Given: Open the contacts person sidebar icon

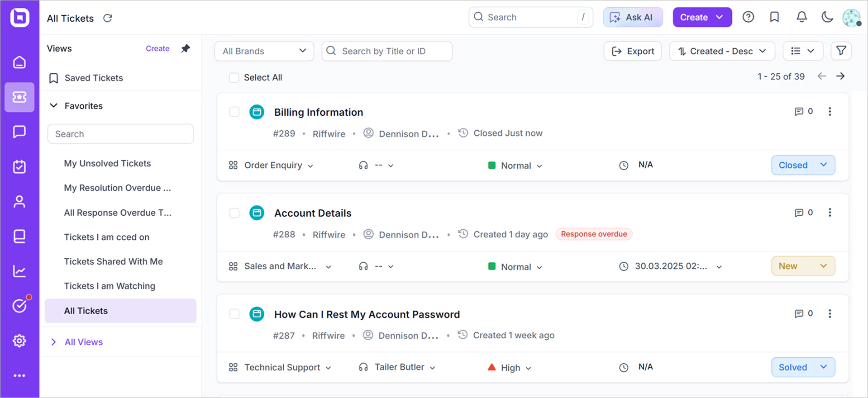Looking at the screenshot, I should 19,201.
